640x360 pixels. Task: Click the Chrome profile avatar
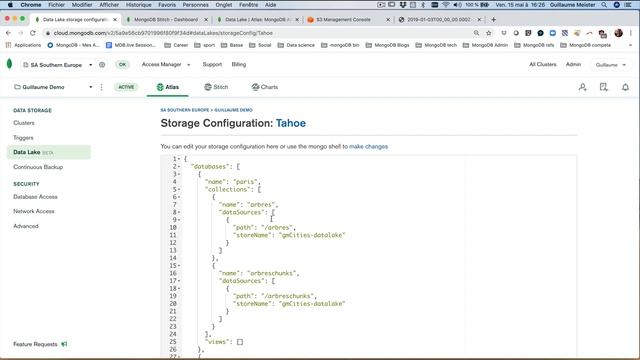point(618,33)
